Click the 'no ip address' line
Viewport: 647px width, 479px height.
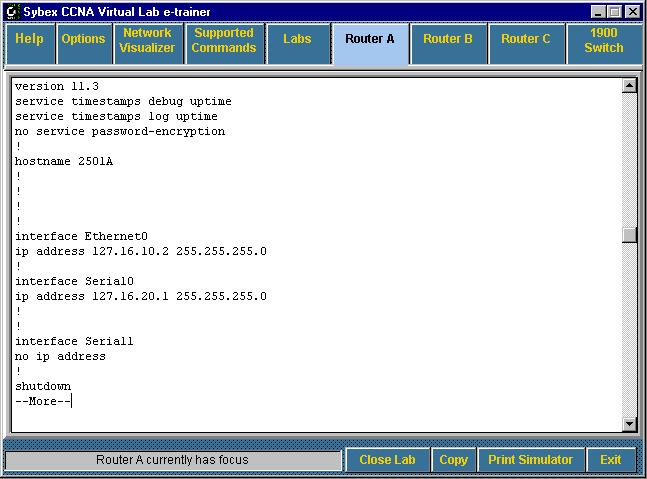tap(60, 356)
